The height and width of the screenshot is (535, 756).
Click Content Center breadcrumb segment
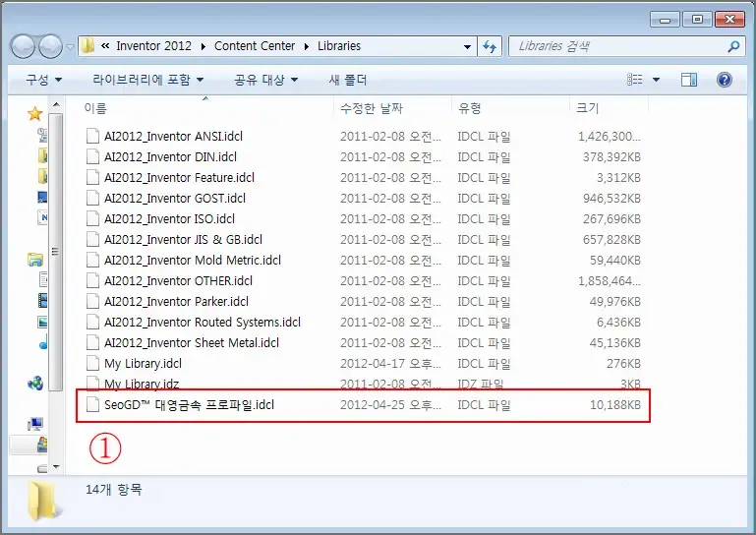(255, 46)
